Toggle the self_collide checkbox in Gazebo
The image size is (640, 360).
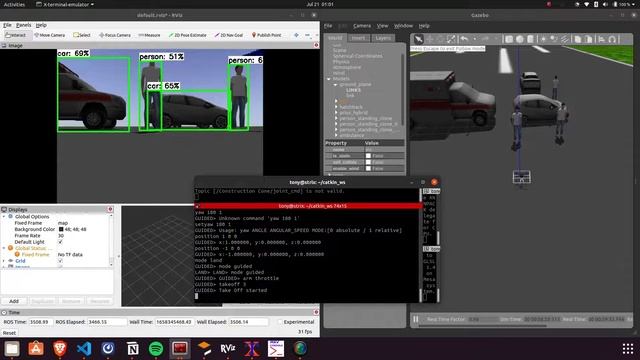click(x=368, y=162)
